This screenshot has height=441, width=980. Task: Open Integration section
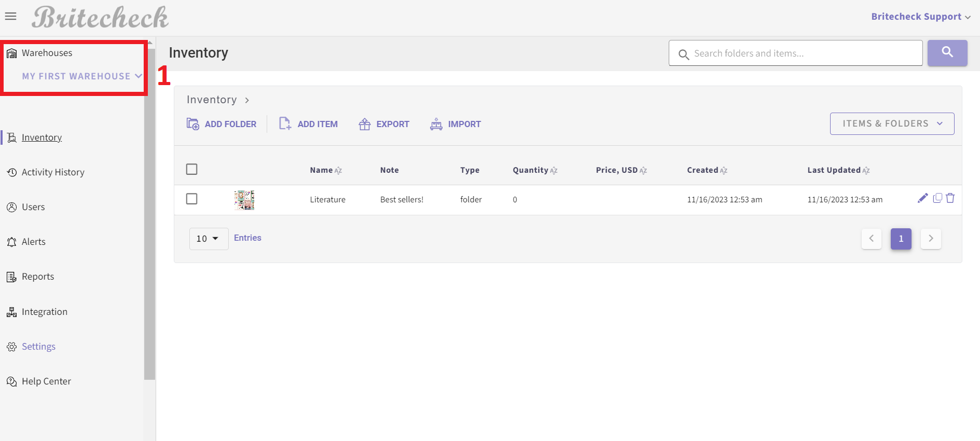point(45,312)
